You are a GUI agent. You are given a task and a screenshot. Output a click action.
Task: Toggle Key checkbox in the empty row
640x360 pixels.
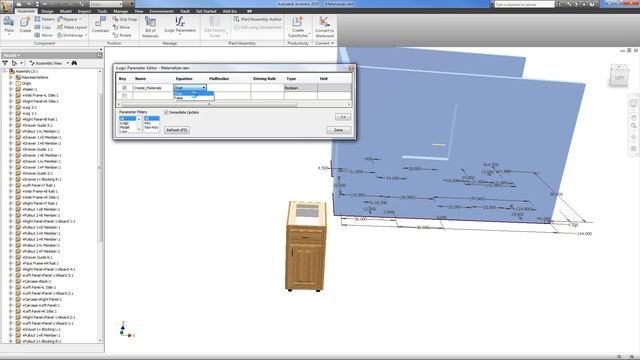point(124,96)
